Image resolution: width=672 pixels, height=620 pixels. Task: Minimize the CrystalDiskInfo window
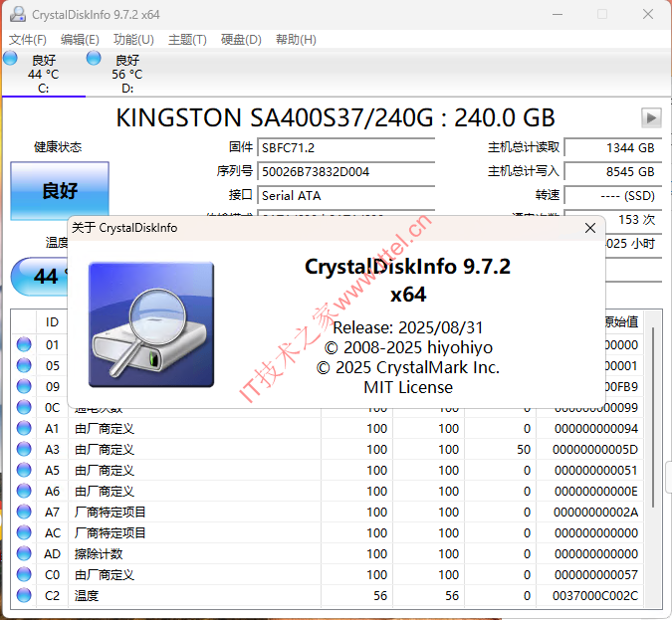[558, 14]
